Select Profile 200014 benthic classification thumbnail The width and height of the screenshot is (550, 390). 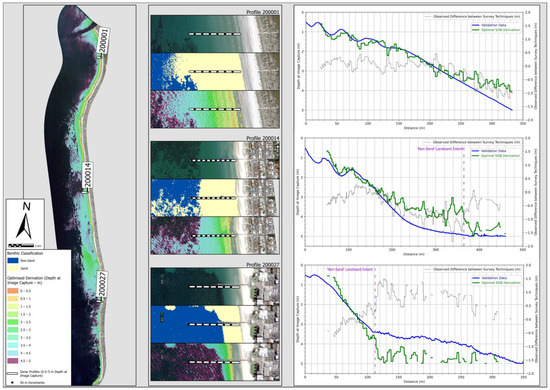(x=215, y=198)
